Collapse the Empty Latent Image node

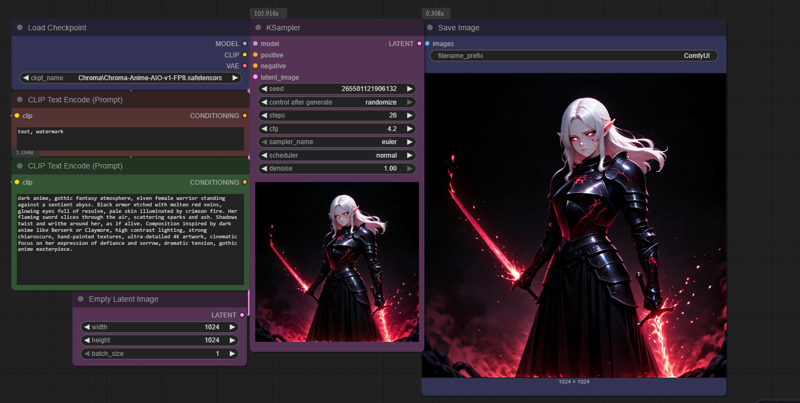coord(81,299)
